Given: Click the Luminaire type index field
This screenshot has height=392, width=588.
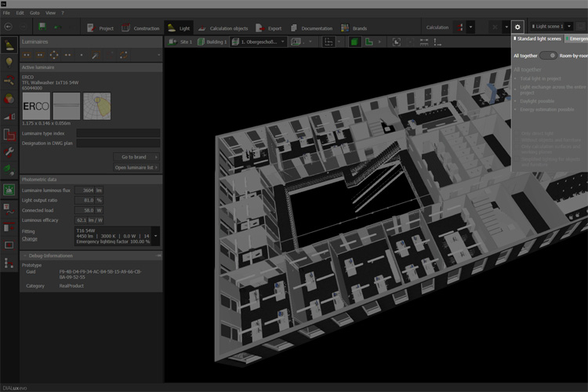Looking at the screenshot, I should (118, 134).
